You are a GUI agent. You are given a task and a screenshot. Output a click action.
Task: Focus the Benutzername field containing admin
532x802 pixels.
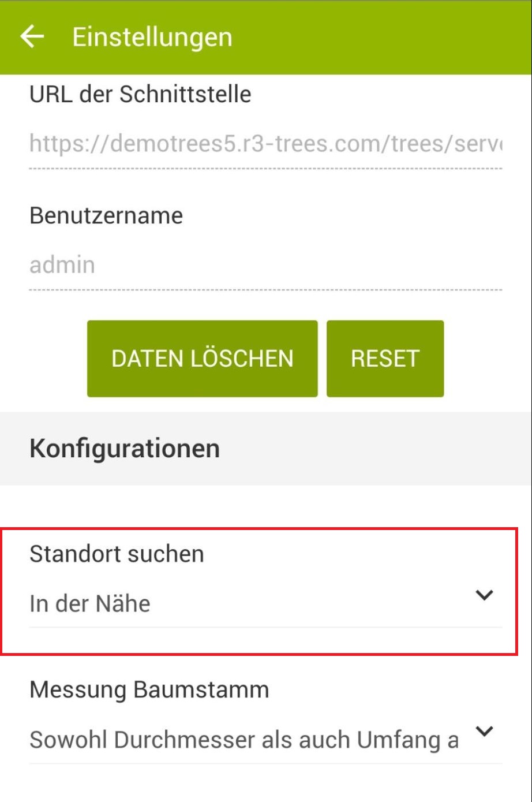[265, 264]
